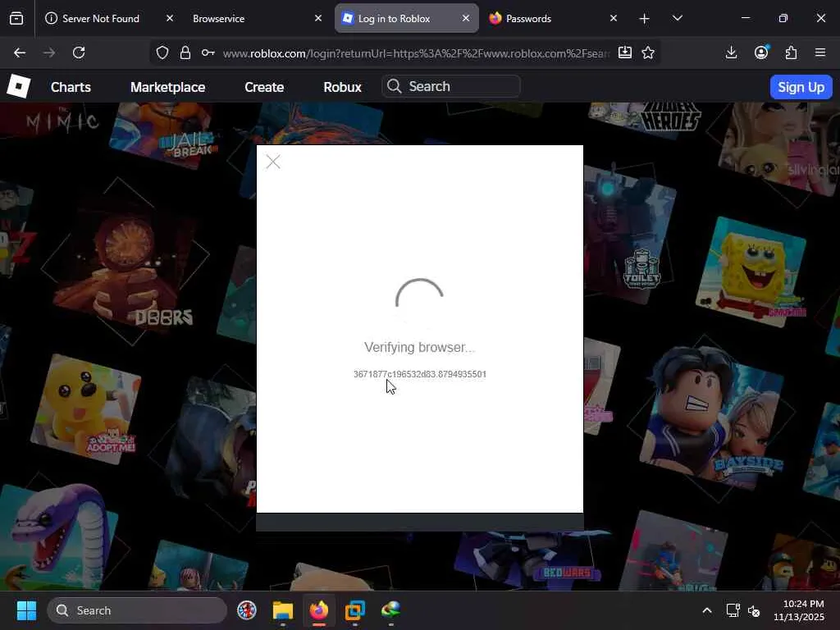The image size is (840, 630).
Task: Open the Downloads panel
Action: [x=731, y=52]
